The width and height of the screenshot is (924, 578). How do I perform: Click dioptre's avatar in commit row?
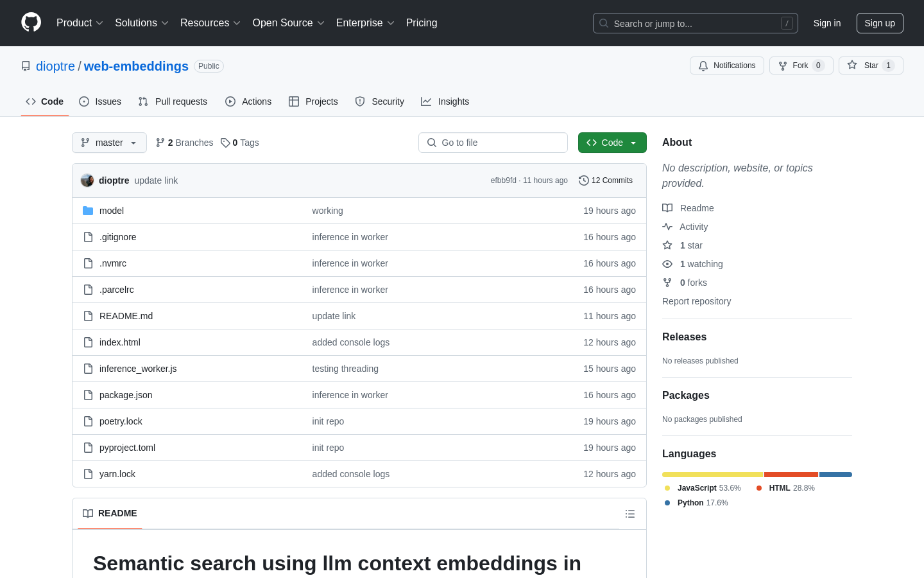coord(87,180)
